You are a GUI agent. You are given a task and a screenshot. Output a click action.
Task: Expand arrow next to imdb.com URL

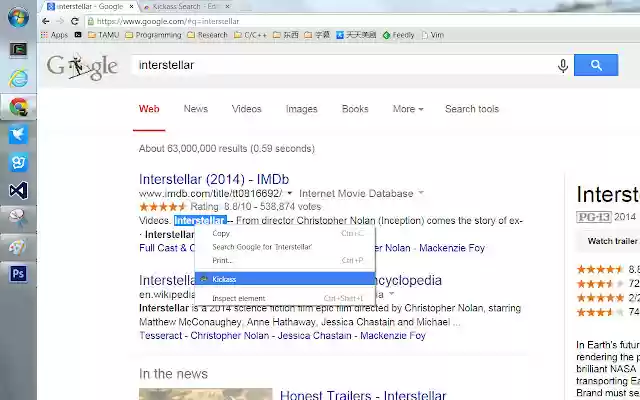coord(290,193)
